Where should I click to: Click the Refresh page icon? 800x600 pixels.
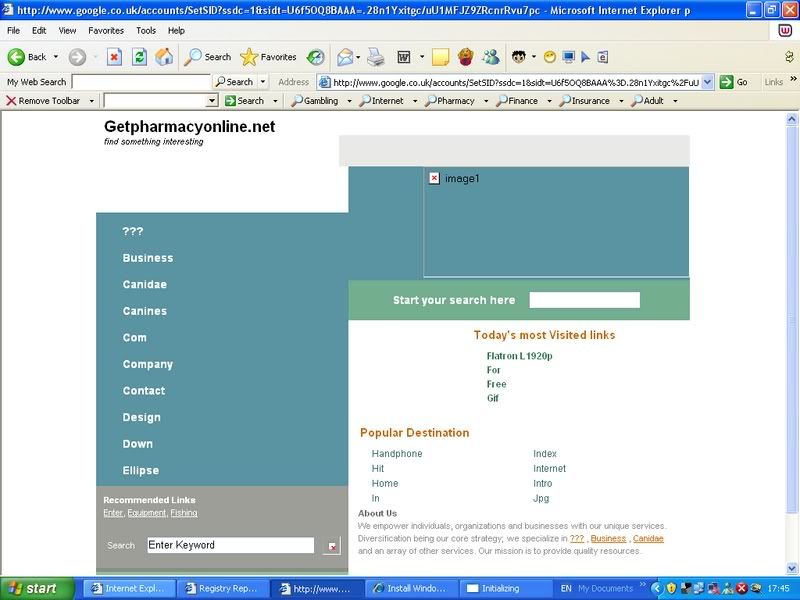click(x=140, y=57)
